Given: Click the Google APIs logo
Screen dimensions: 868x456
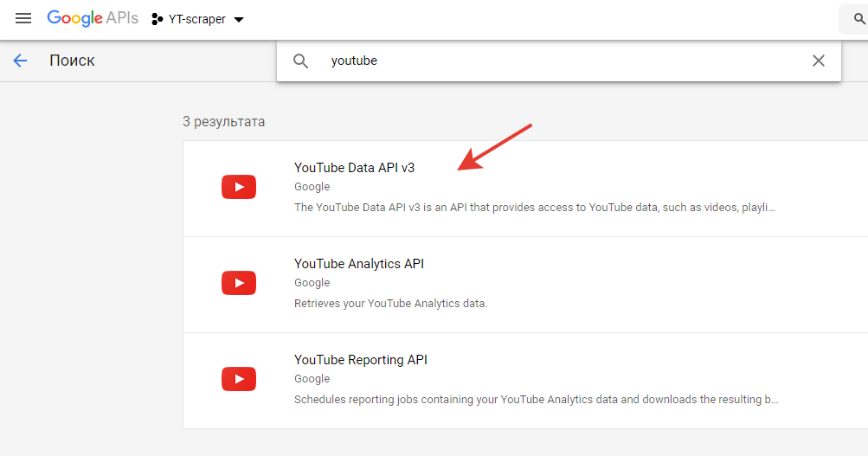Looking at the screenshot, I should (93, 18).
